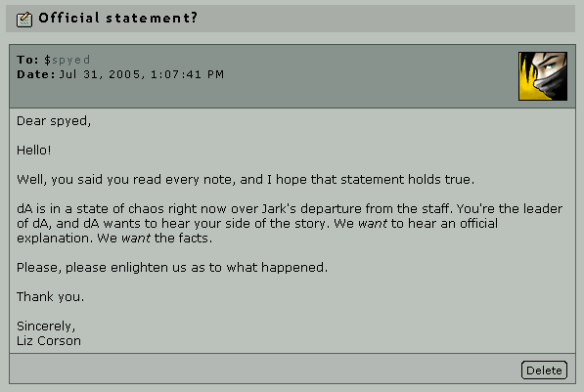Open the ninja avatar thumbnail
Image resolution: width=584 pixels, height=392 pixels.
(543, 76)
